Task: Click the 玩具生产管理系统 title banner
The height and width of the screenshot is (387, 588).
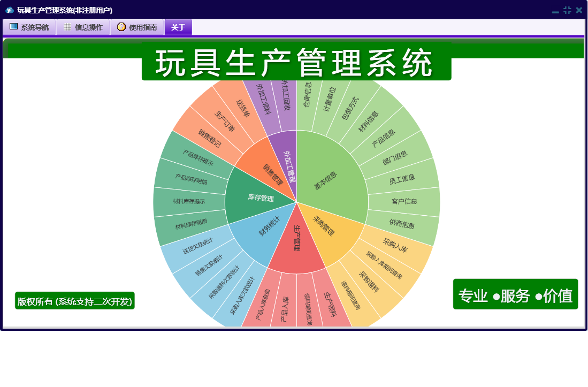Action: click(x=296, y=62)
